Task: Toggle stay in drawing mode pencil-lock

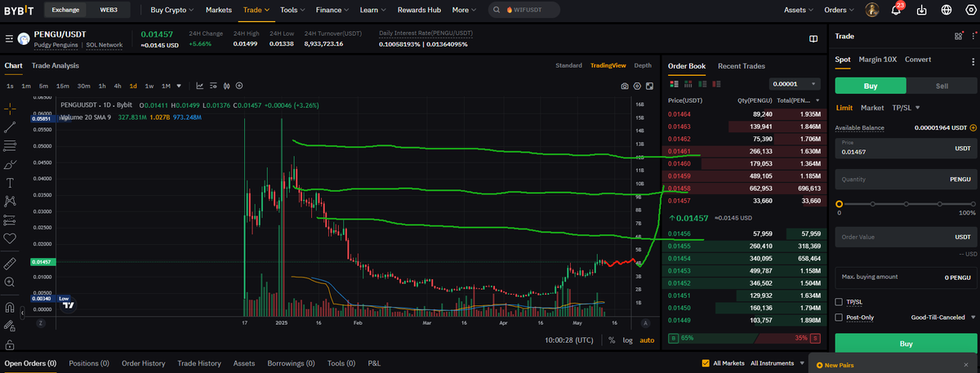Action: pyautogui.click(x=10, y=327)
